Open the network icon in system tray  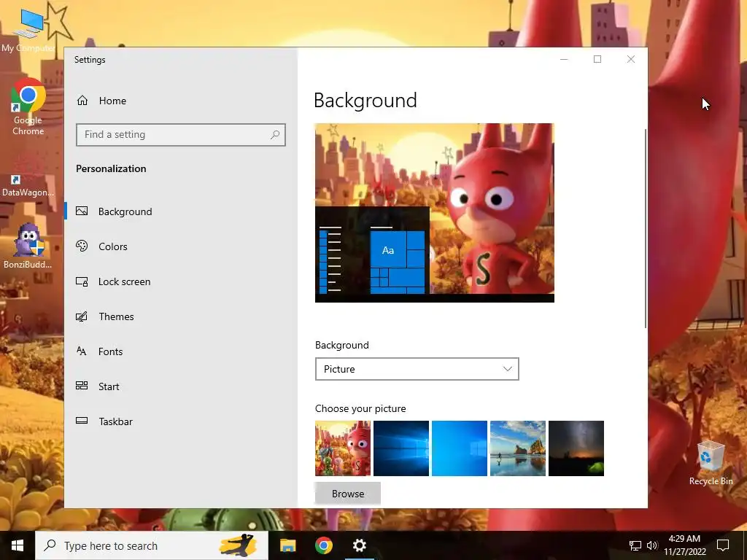coord(635,545)
